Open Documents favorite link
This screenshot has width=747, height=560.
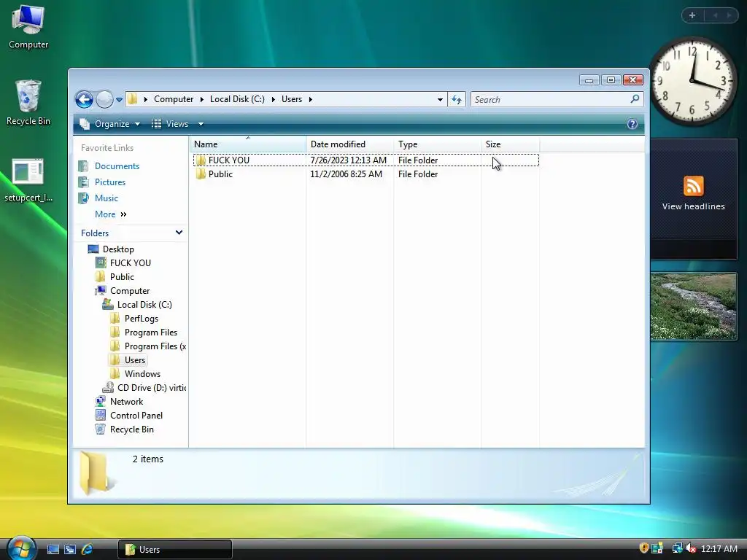click(117, 166)
